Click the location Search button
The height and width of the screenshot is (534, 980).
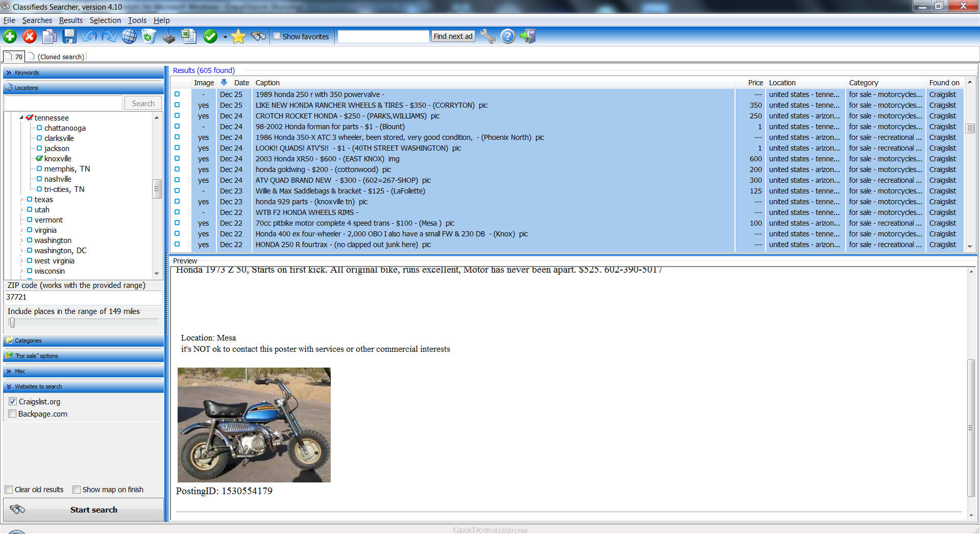click(143, 103)
